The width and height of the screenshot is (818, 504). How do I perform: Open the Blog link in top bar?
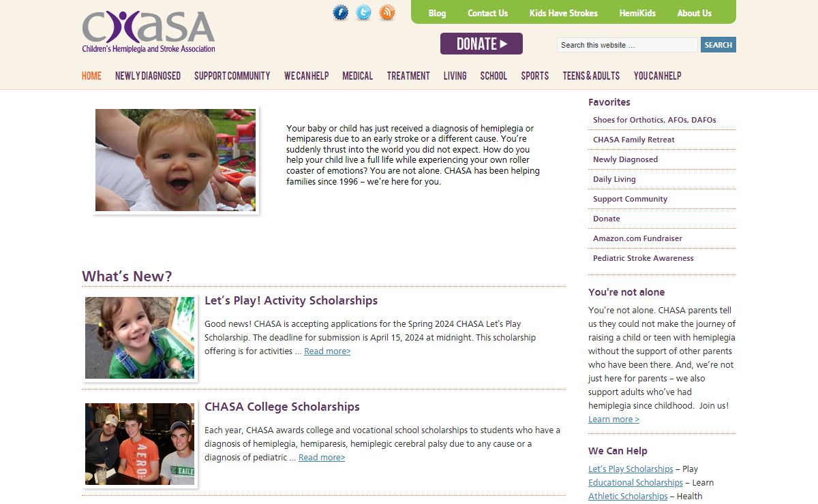click(x=437, y=13)
